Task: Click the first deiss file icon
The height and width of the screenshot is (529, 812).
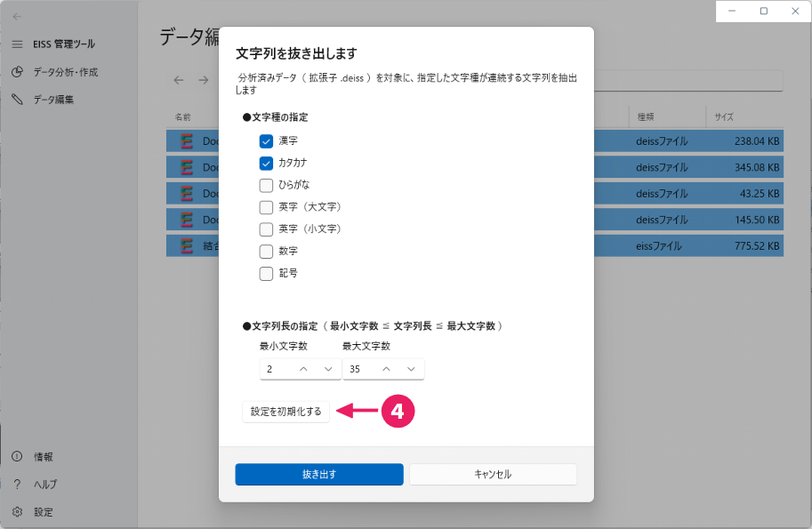Action: click(x=187, y=141)
